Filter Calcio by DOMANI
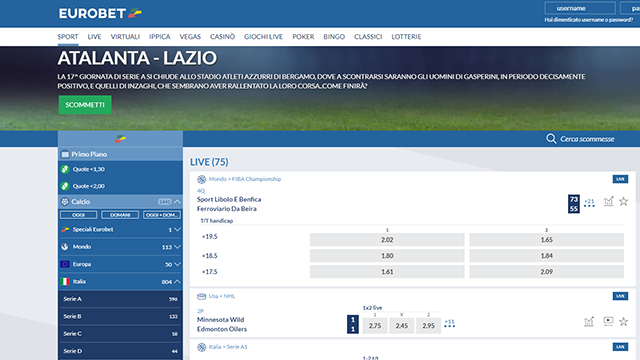This screenshot has height=360, width=640. pos(120,215)
